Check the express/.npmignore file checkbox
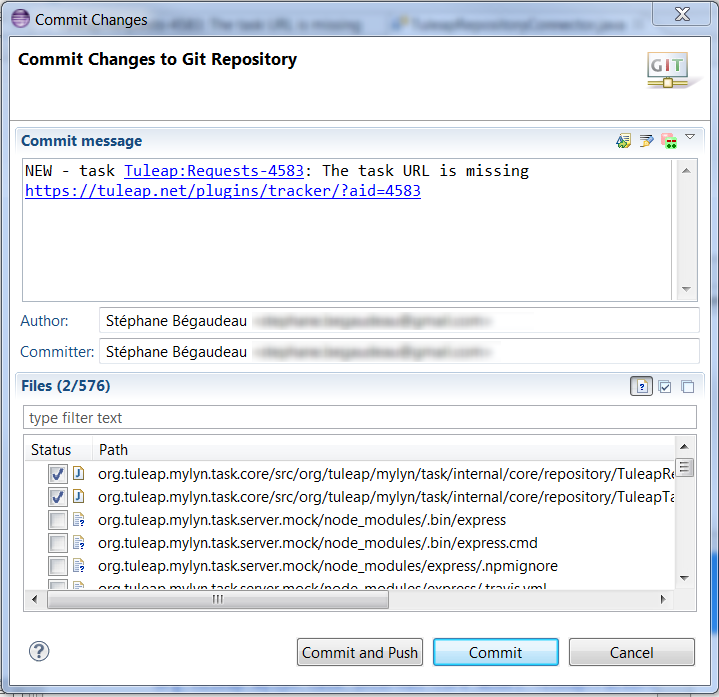 [x=58, y=566]
